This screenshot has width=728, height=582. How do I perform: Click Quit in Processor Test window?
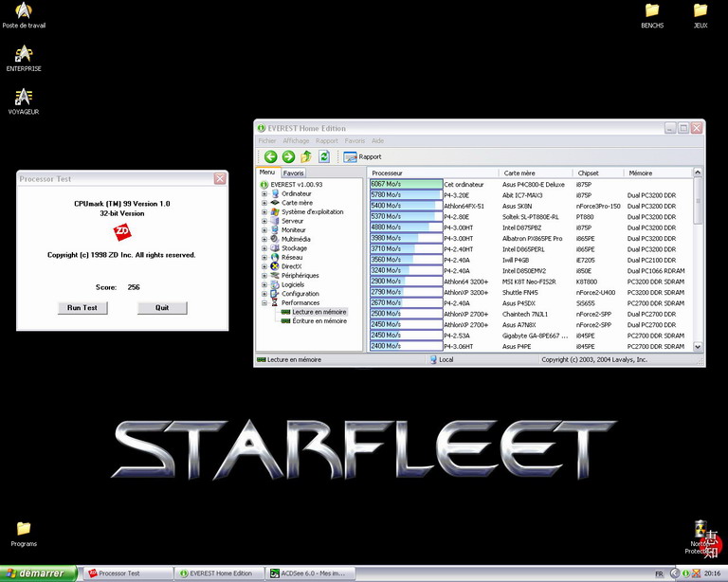(162, 308)
